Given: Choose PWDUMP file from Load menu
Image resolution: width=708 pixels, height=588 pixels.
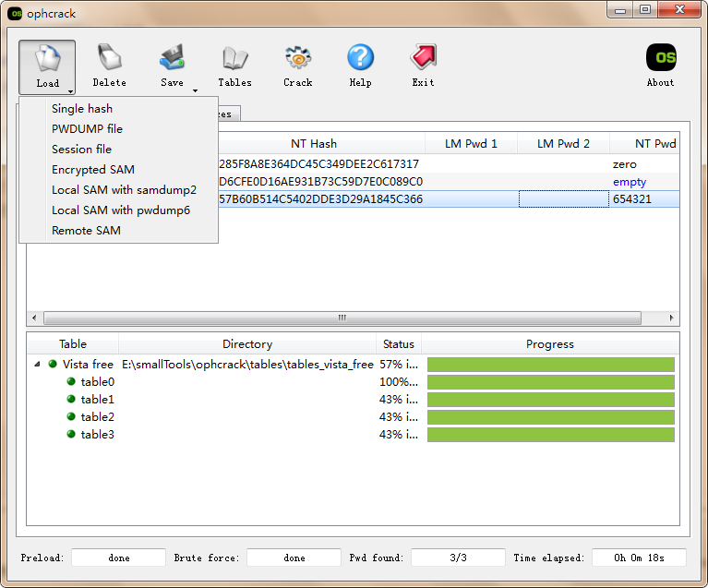Looking at the screenshot, I should point(119,128).
